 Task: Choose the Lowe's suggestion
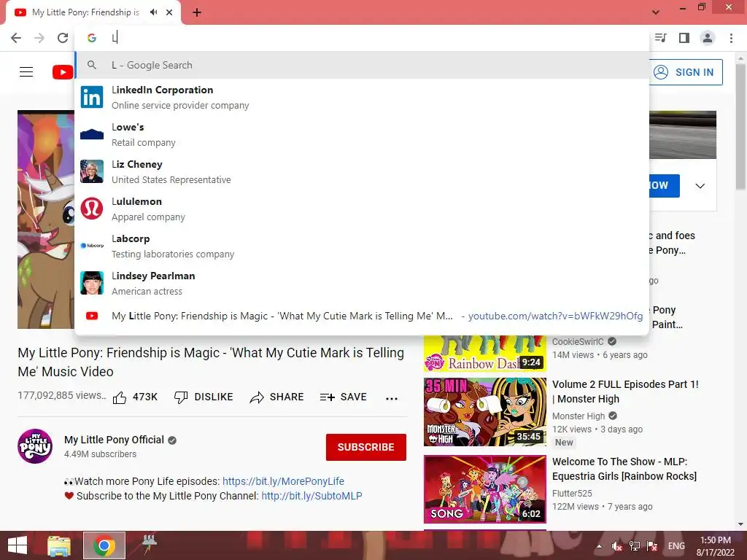point(362,134)
